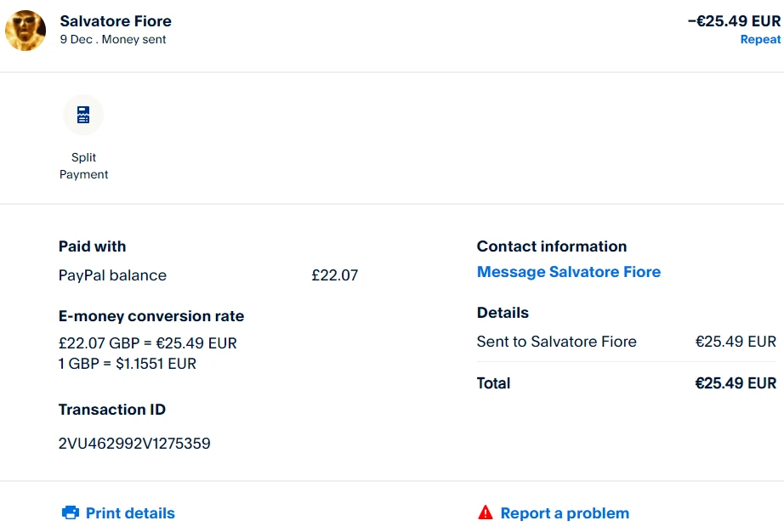Click the '9 Dec . Money sent' text
784x532 pixels.
(x=113, y=39)
